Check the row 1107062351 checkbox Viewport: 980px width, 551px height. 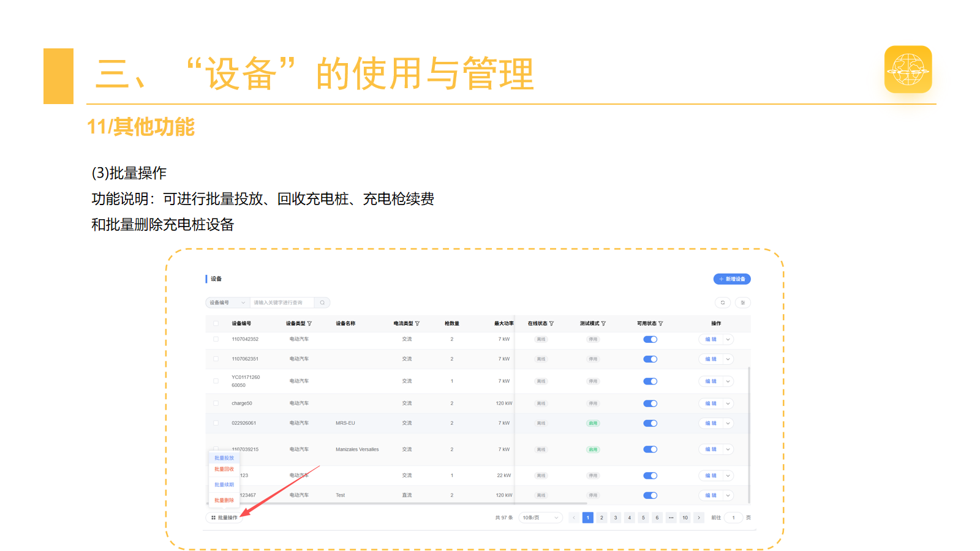[x=216, y=359]
